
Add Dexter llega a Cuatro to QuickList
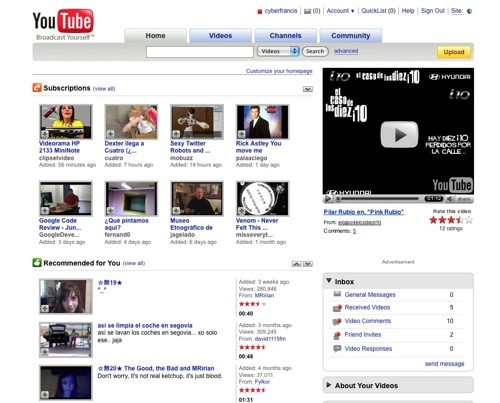110,134
